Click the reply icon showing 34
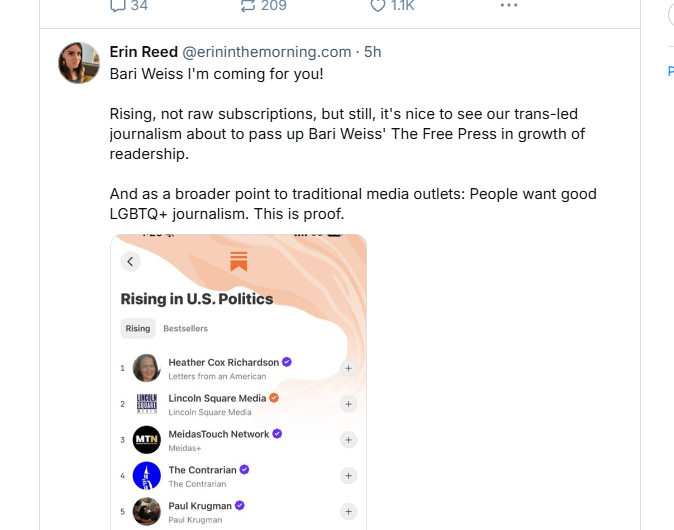Viewport: 674px width, 530px height. tap(118, 5)
